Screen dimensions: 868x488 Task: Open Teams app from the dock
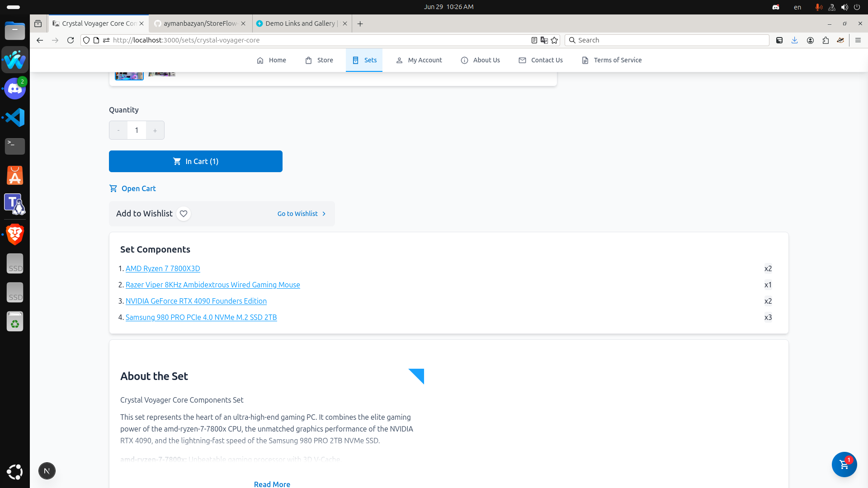15,204
